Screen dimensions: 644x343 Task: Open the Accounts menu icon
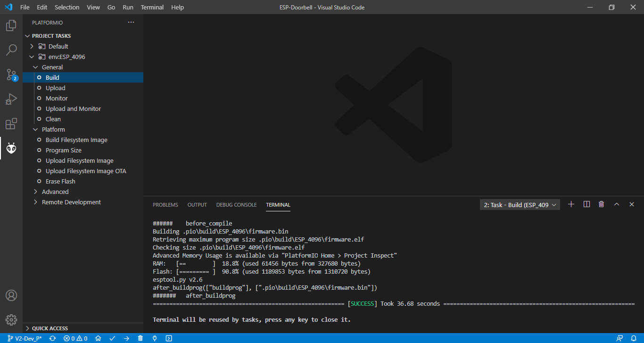click(x=11, y=295)
